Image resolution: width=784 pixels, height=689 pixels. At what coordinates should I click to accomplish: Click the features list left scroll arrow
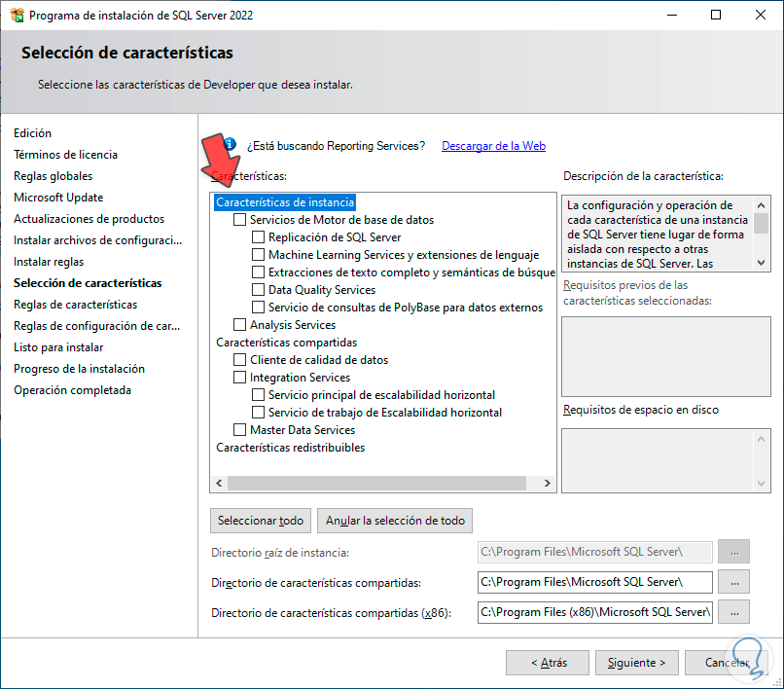click(219, 483)
